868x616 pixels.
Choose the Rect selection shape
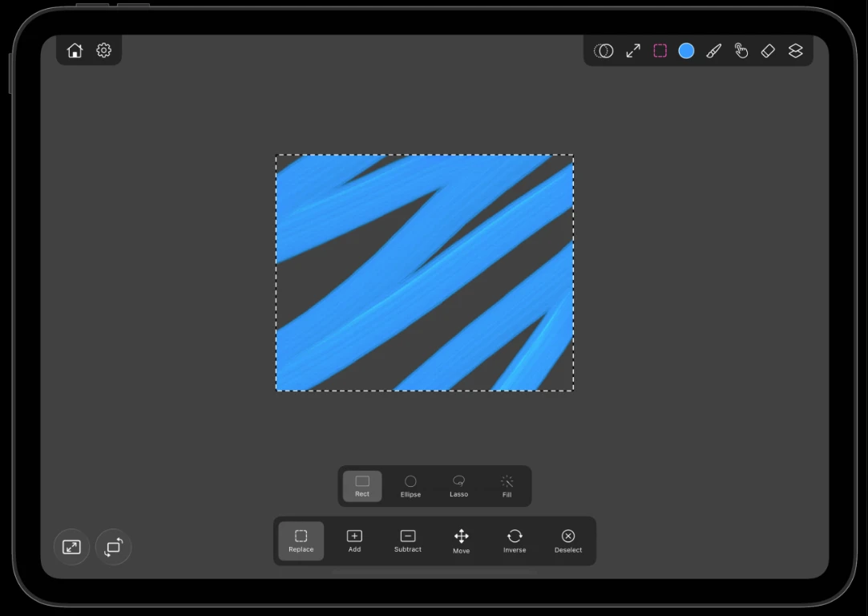(362, 486)
